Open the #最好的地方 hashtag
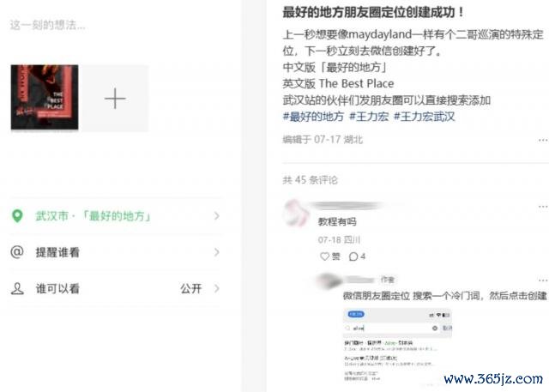 313,116
